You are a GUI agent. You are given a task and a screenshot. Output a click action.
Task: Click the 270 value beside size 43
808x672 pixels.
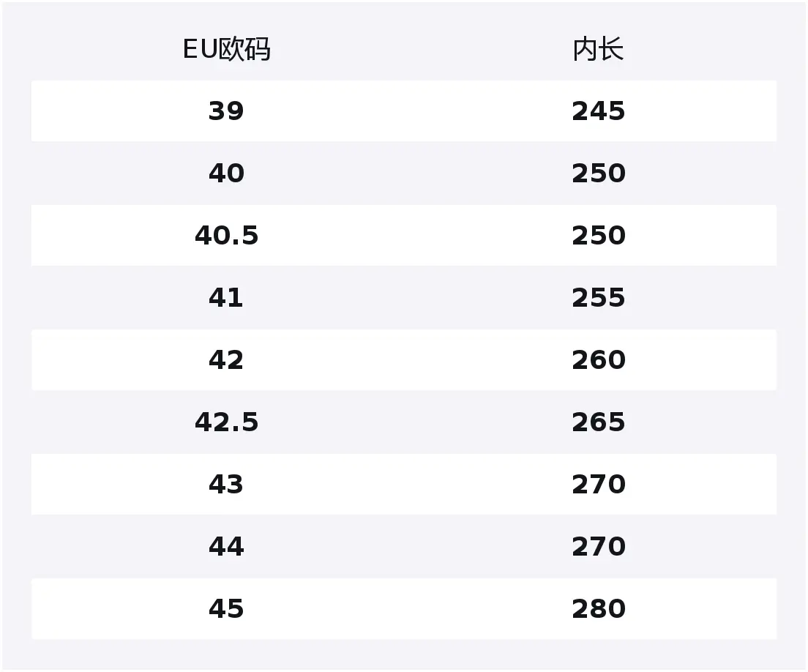(x=598, y=485)
